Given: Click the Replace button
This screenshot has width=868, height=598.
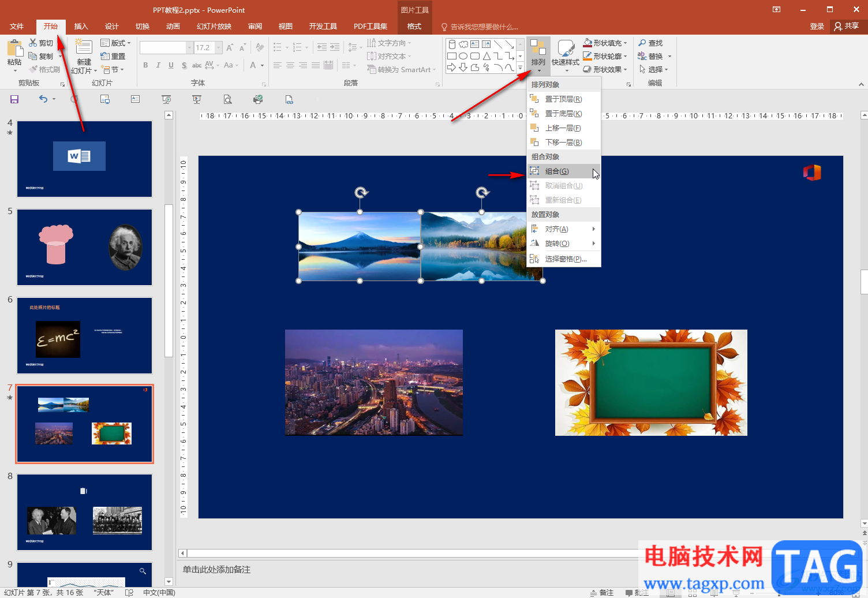Looking at the screenshot, I should (654, 56).
